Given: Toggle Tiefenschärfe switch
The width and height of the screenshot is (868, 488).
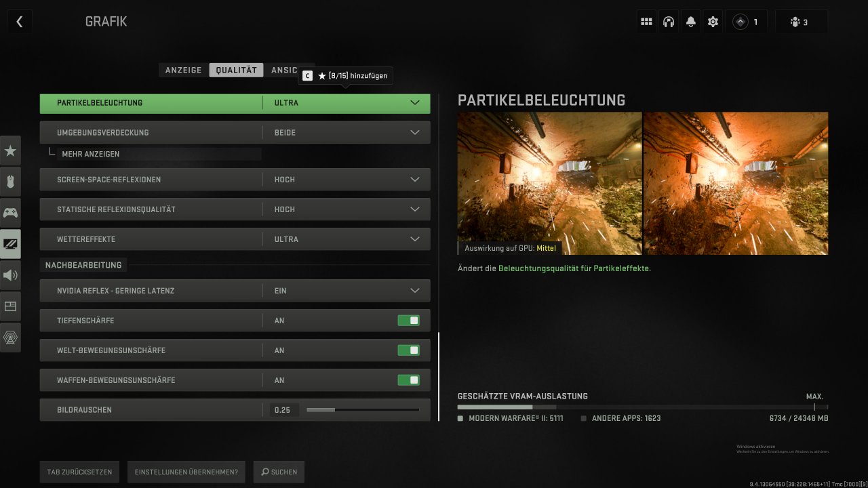Looking at the screenshot, I should [408, 321].
